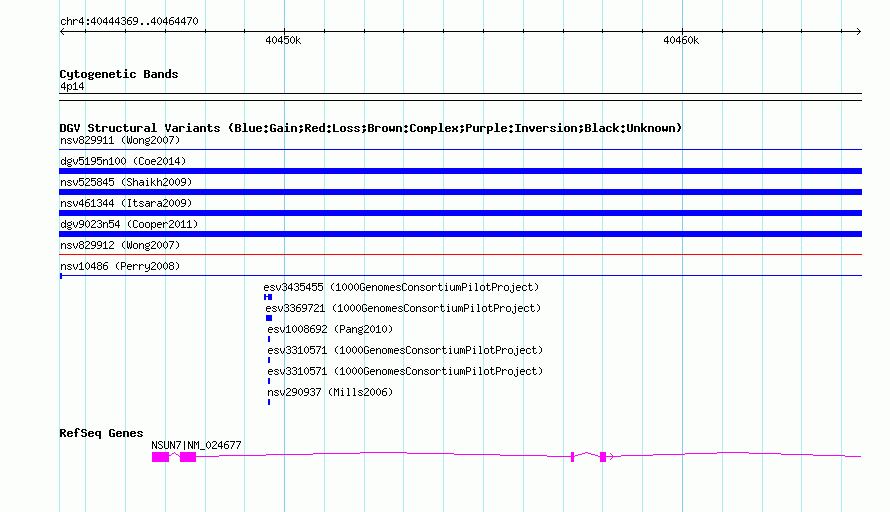The image size is (890, 512).
Task: Click the nsv290937 (Mills2006) label
Action: (x=330, y=392)
